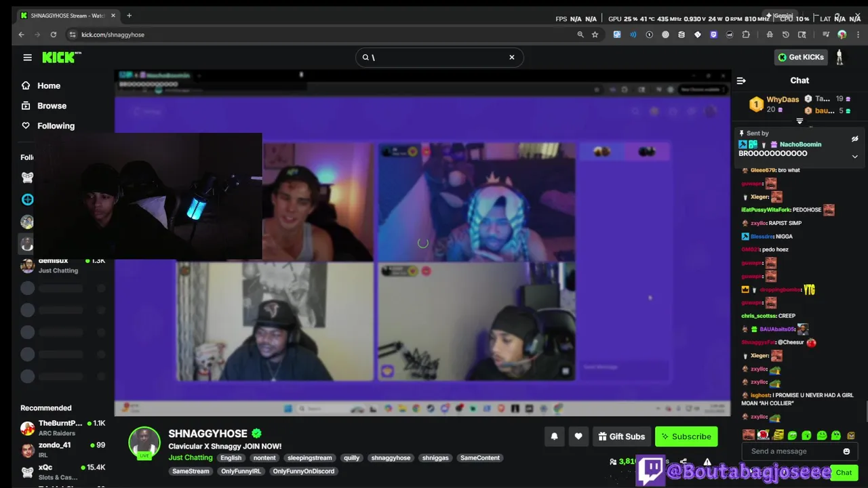Select the OnlyFunnyIRL tag
Image resolution: width=868 pixels, height=488 pixels.
click(x=241, y=472)
